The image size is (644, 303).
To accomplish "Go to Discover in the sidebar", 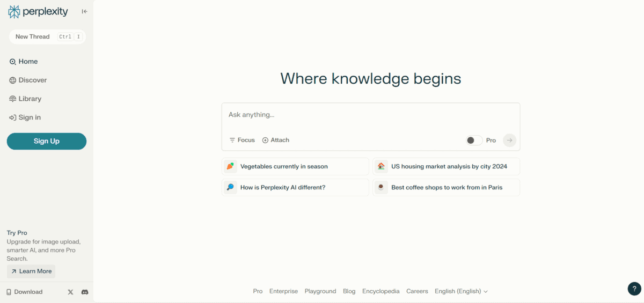I will [32, 80].
